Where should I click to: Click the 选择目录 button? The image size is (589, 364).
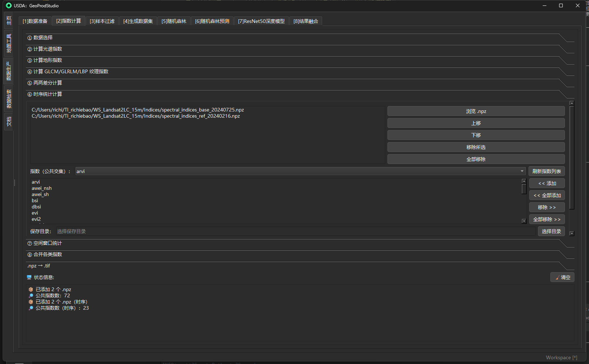pos(551,231)
